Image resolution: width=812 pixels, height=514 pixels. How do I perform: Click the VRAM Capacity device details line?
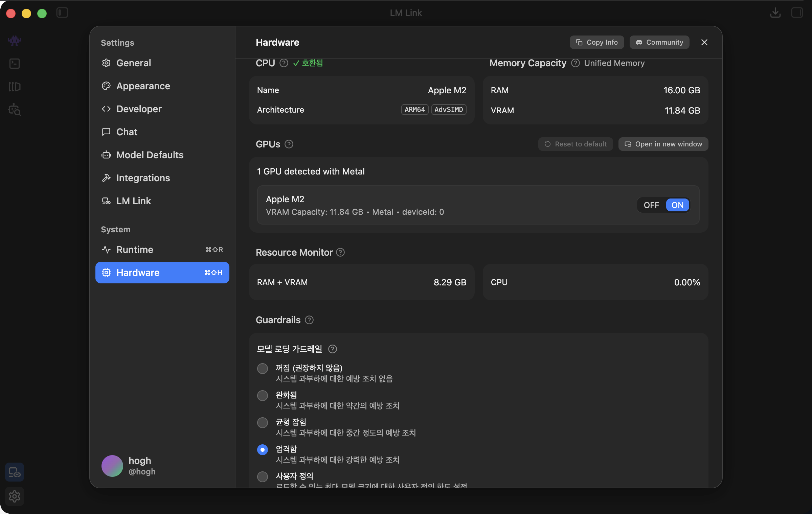coord(355,212)
